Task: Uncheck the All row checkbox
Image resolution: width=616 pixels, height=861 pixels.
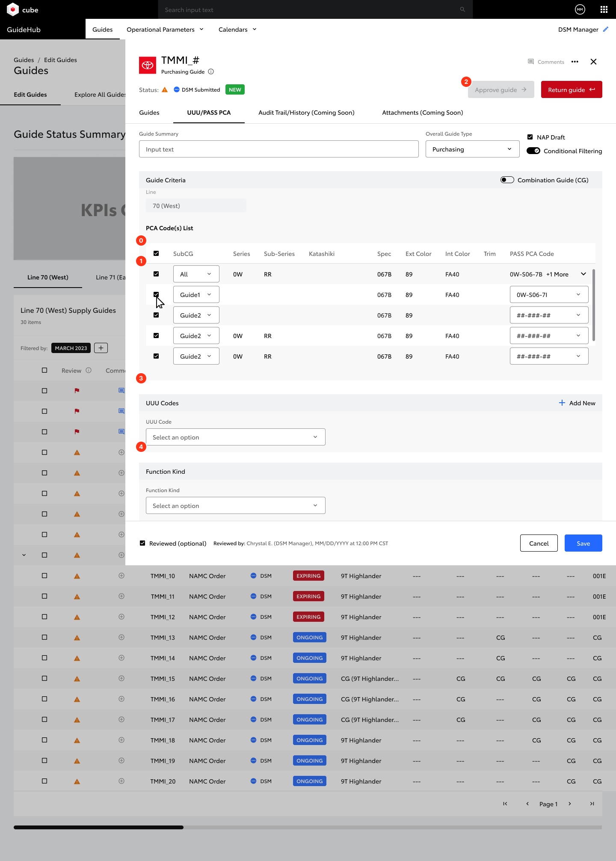Action: click(x=156, y=274)
